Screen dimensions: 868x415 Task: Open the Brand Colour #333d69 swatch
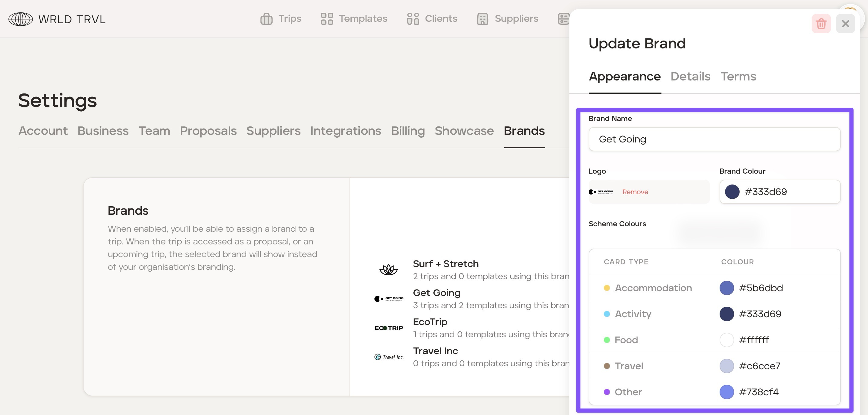pos(732,192)
